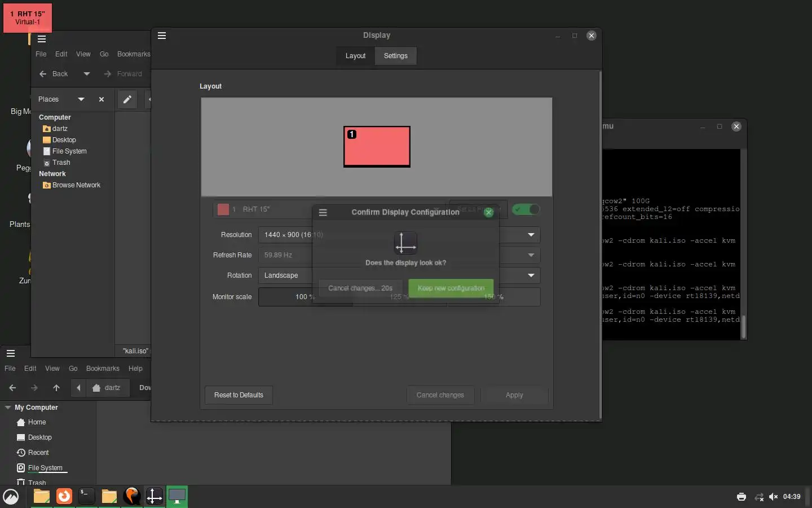
Task: Click the path bar left-scroll arrow before dartz
Action: (x=78, y=388)
